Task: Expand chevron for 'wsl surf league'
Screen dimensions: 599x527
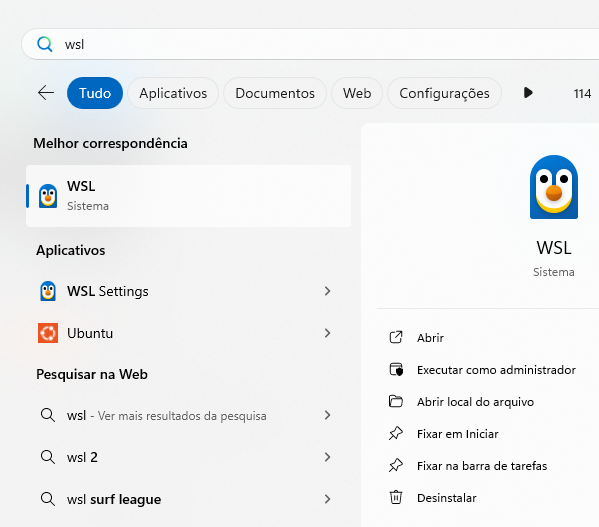Action: point(327,499)
